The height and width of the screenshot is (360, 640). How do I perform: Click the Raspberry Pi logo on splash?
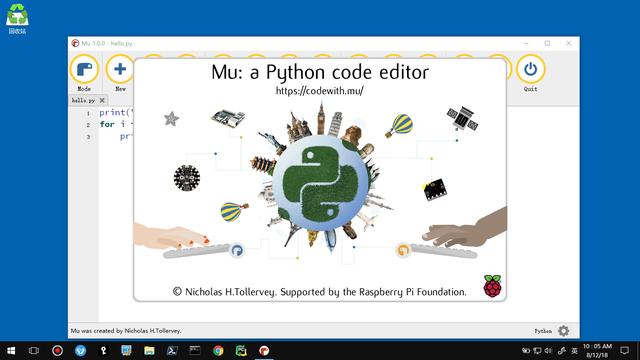click(x=493, y=286)
